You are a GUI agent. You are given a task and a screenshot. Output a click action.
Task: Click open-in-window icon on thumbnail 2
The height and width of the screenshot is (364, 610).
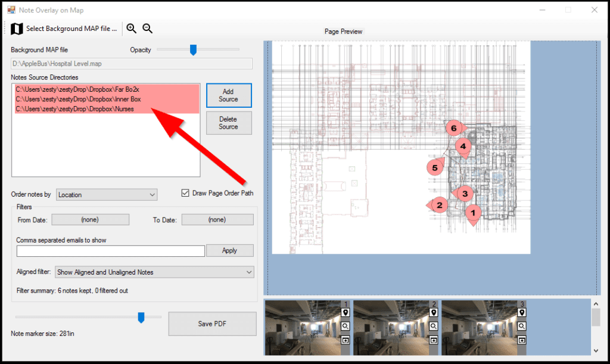[x=433, y=340]
